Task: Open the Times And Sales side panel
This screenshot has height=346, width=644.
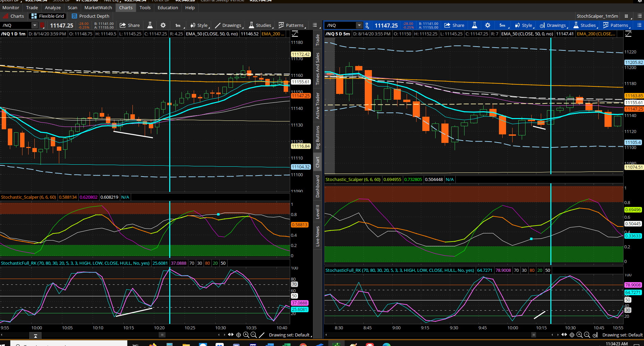Action: pyautogui.click(x=317, y=69)
